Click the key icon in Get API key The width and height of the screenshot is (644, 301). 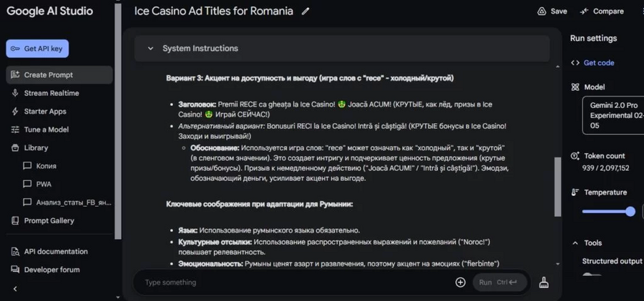click(x=15, y=49)
